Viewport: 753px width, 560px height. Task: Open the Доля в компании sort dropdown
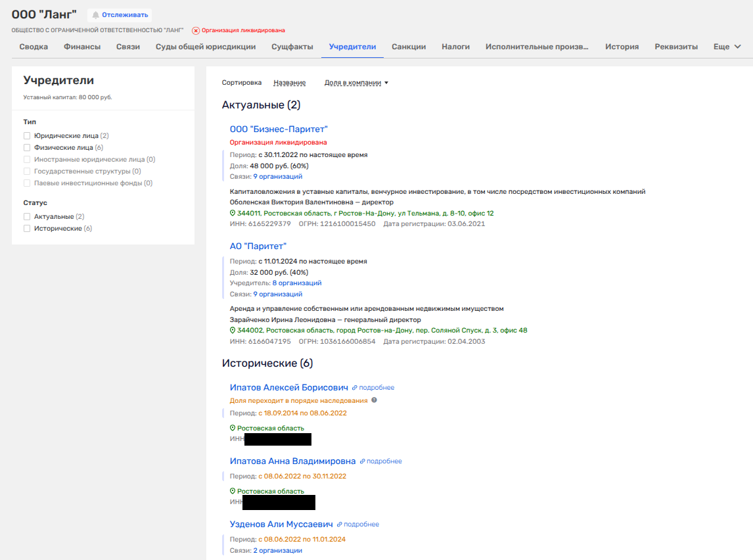356,83
